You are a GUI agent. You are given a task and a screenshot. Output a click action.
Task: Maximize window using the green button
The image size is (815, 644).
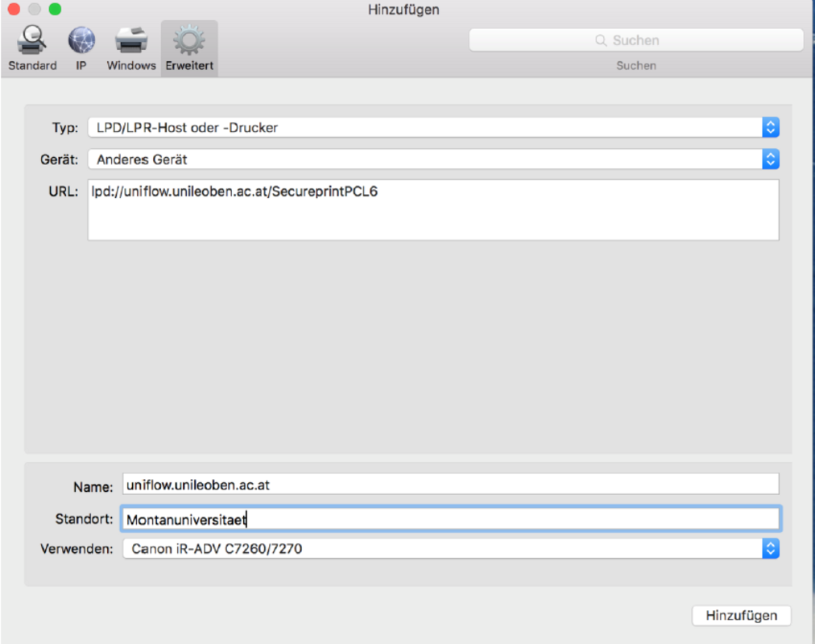coord(54,10)
